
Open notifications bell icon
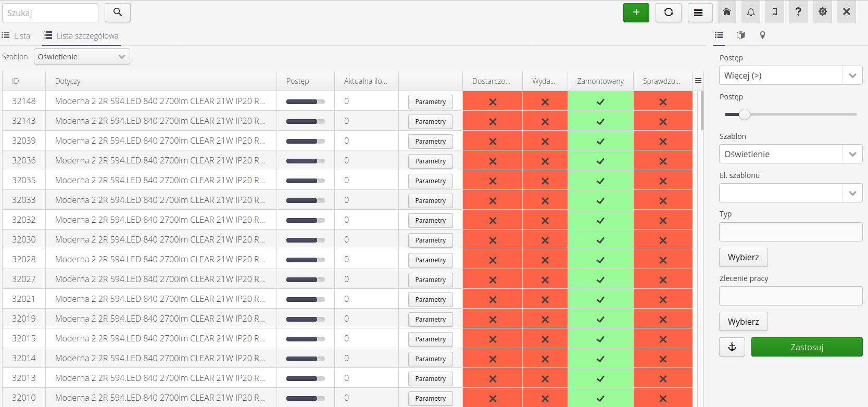(750, 12)
